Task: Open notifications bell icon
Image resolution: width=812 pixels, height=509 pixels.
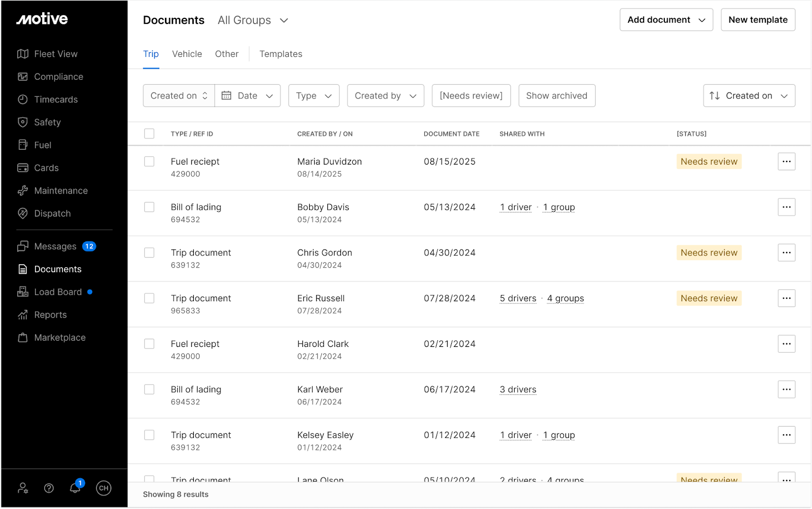Action: point(75,488)
